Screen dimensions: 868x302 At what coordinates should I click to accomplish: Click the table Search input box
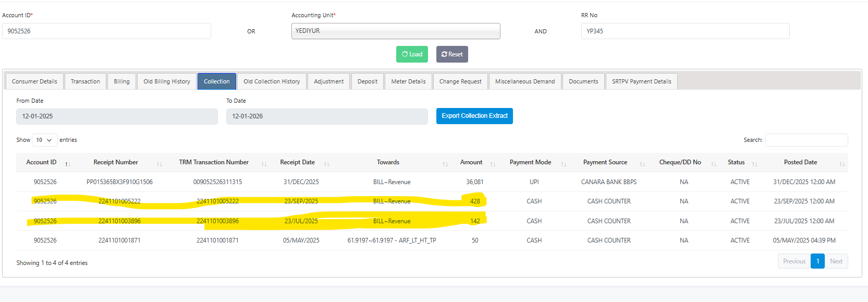[806, 140]
